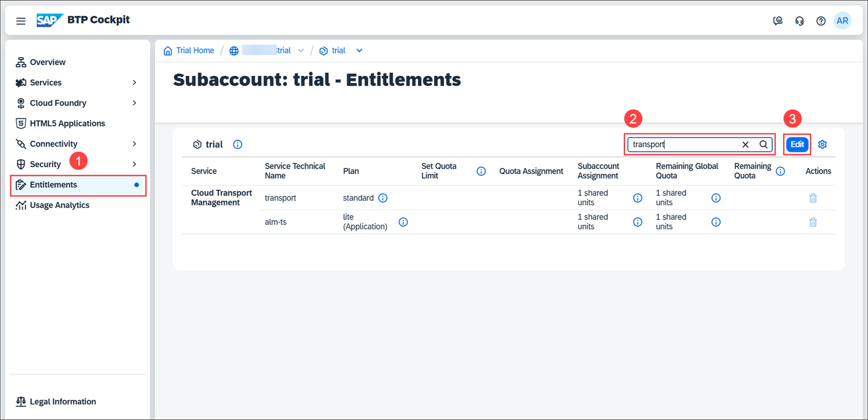This screenshot has height=420, width=868.
Task: Show info for alm-ts subaccount assignment
Action: click(638, 222)
